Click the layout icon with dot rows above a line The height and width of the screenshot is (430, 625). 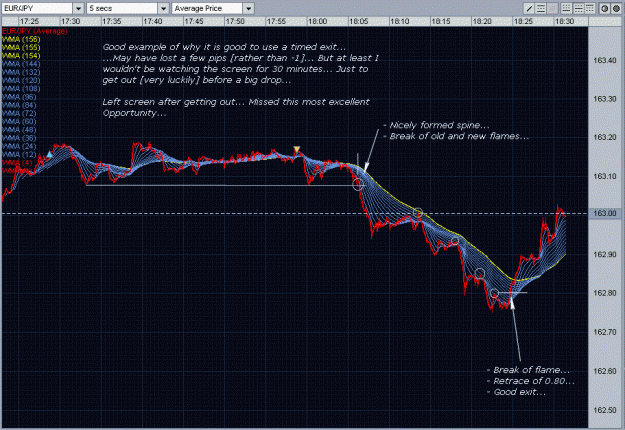tap(566, 8)
